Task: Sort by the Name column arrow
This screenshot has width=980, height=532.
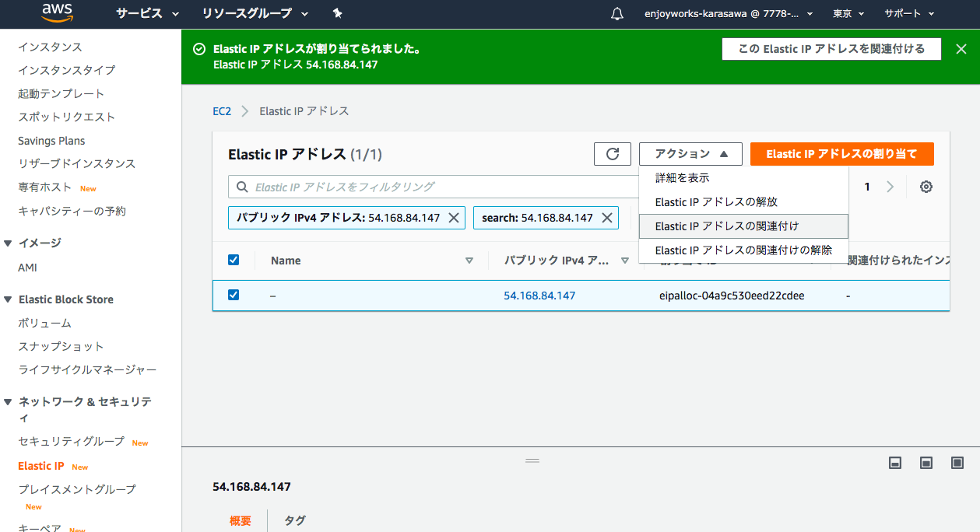Action: pyautogui.click(x=469, y=261)
